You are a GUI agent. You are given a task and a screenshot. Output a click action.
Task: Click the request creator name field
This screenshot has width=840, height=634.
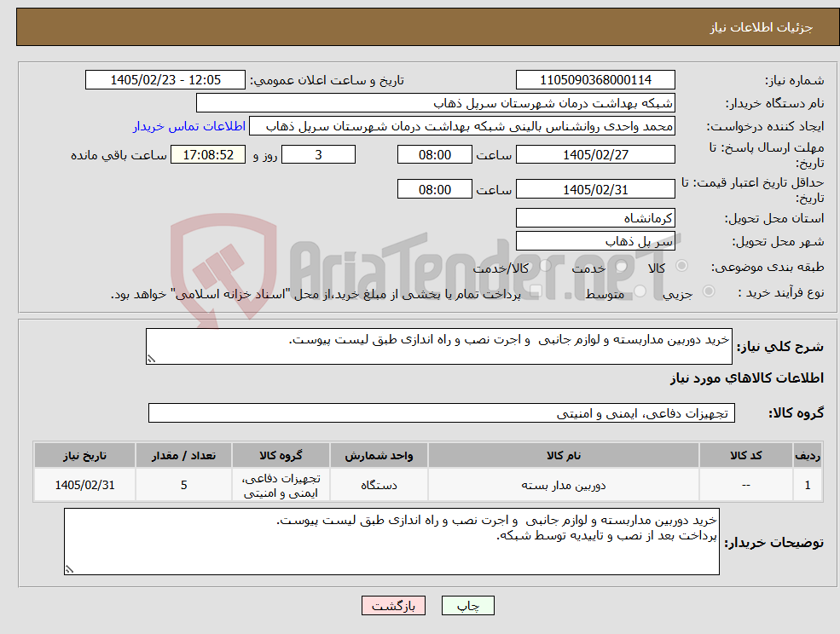[461, 126]
